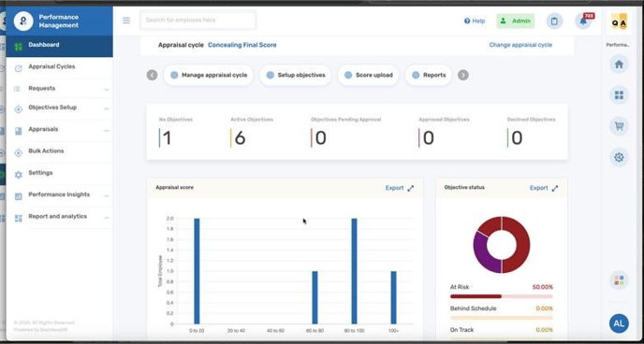
Task: Expand the Requests sidebar menu
Action: pos(60,89)
